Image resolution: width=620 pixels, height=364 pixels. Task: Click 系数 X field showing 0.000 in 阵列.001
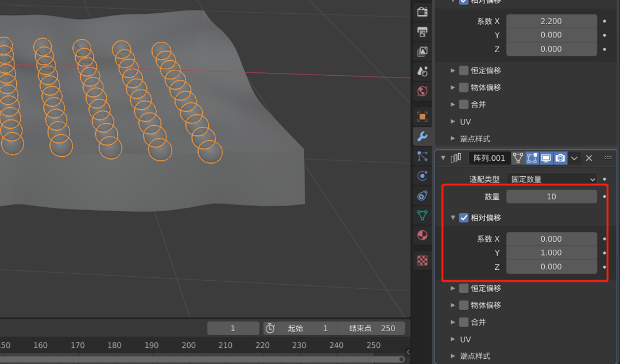coord(552,239)
